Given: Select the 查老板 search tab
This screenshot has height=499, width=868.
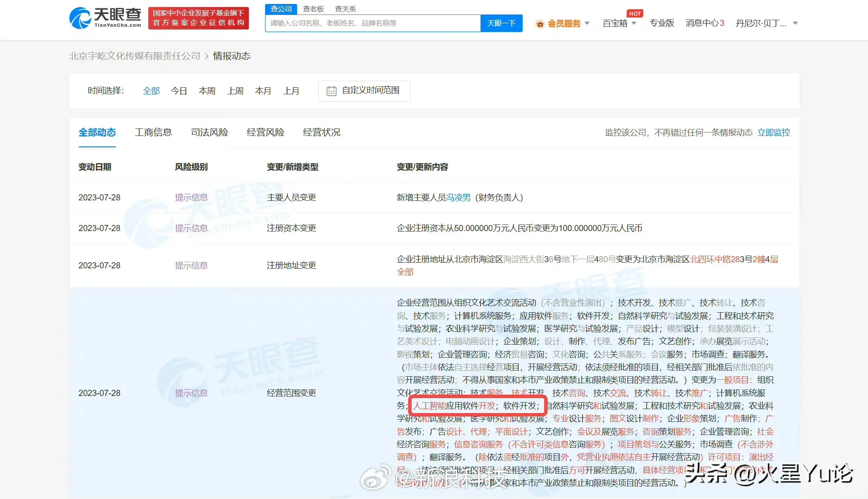Looking at the screenshot, I should (x=313, y=9).
